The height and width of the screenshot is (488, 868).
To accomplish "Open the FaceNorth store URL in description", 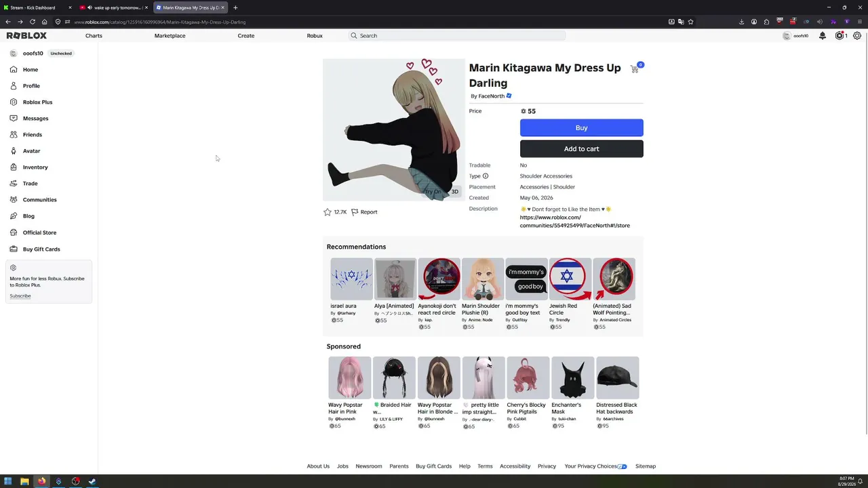I will pyautogui.click(x=574, y=222).
